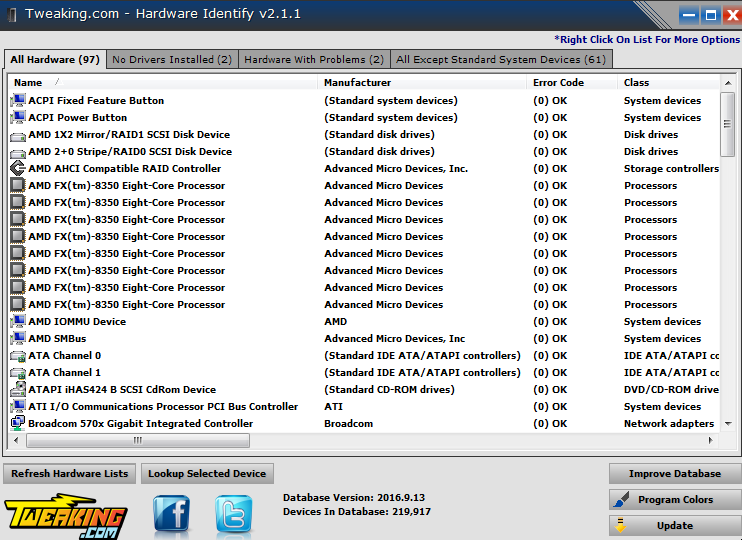Switch to All Hardware (97) tab
742x540 pixels.
coord(55,60)
